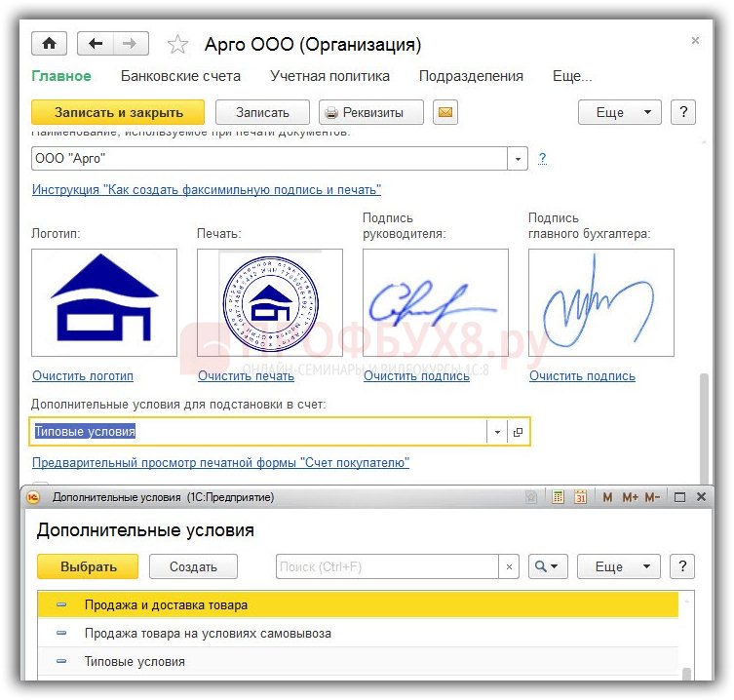Viewport: 734px width, 700px height.
Task: Go back with the left arrow button
Action: [96, 44]
